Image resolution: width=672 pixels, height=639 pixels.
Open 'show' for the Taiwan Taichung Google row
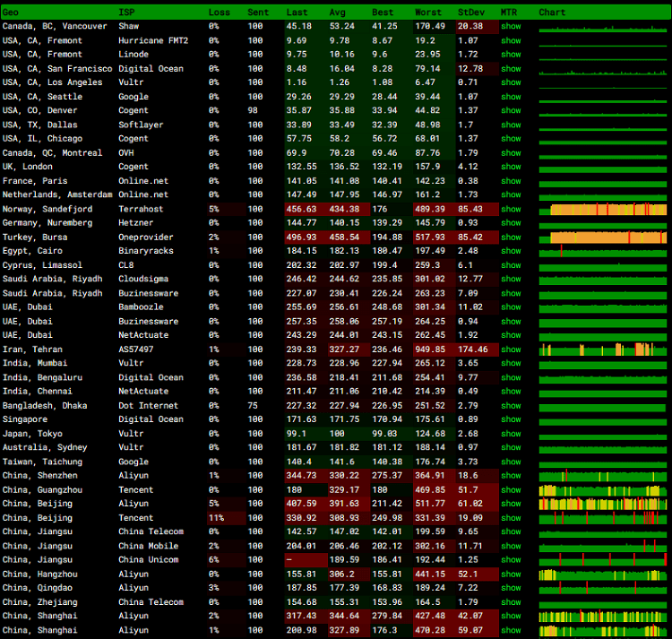(x=511, y=462)
